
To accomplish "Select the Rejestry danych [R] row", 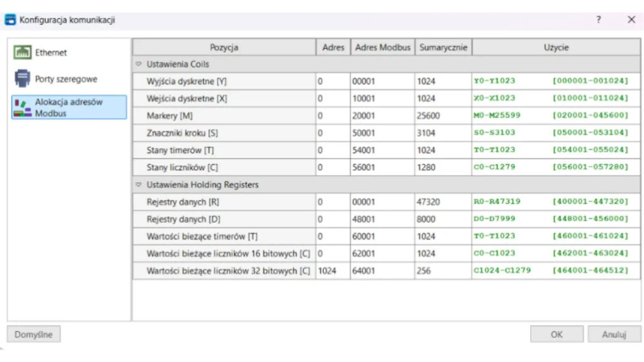I will pyautogui.click(x=387, y=202).
